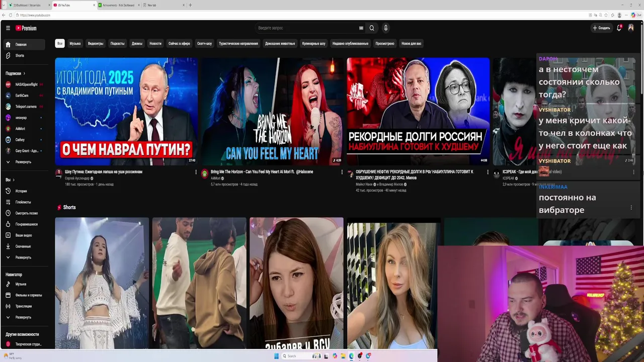Click AAIMori channel avatar under video
644x362 pixels.
[205, 174]
